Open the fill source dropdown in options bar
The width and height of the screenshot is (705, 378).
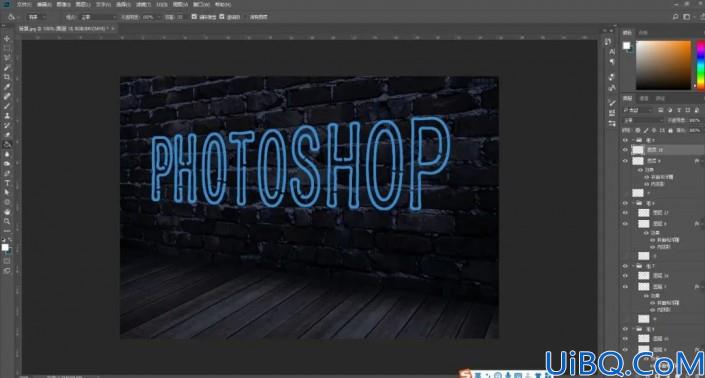[36, 17]
